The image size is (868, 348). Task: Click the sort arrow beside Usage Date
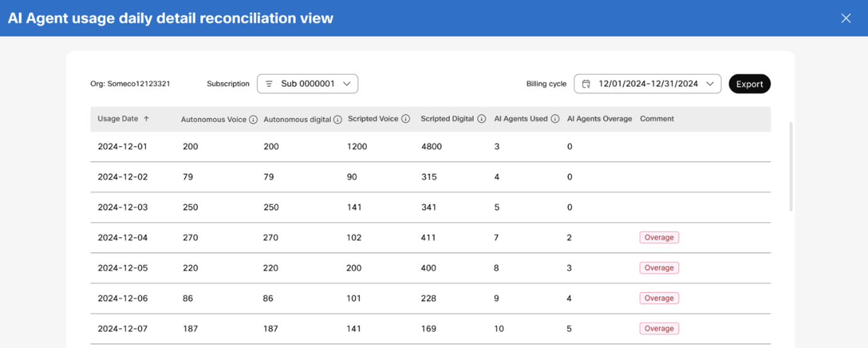pyautogui.click(x=147, y=119)
